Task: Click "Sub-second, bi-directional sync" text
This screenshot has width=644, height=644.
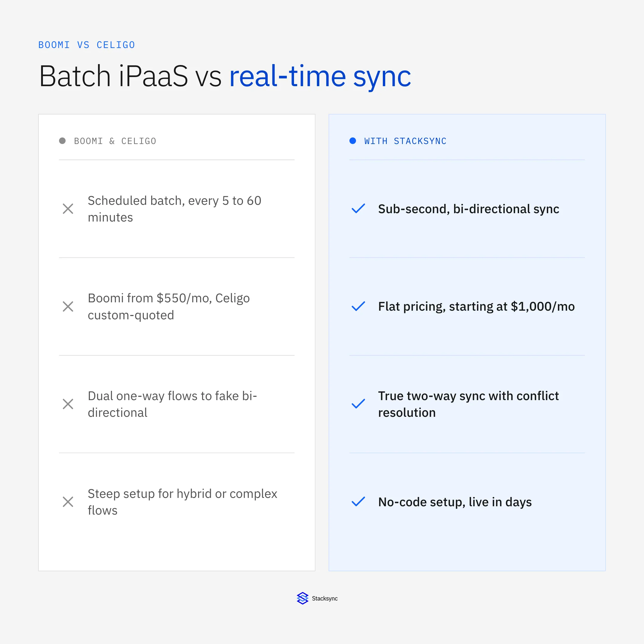Action: coord(469,209)
